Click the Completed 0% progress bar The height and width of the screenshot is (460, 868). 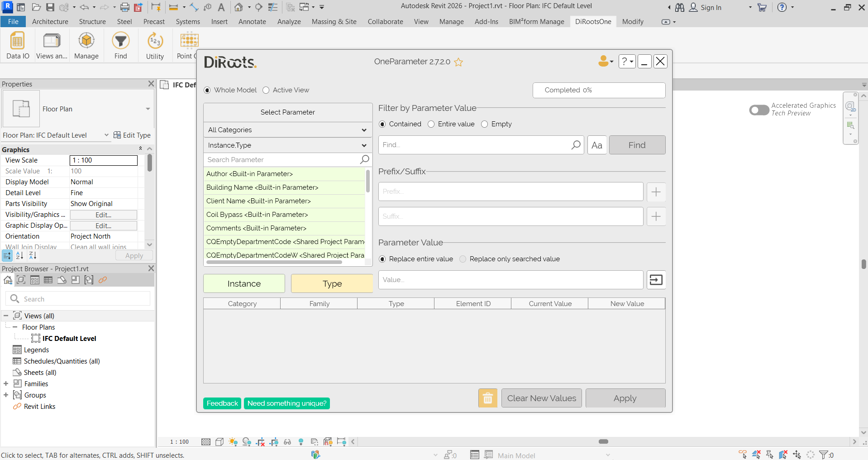pos(599,90)
